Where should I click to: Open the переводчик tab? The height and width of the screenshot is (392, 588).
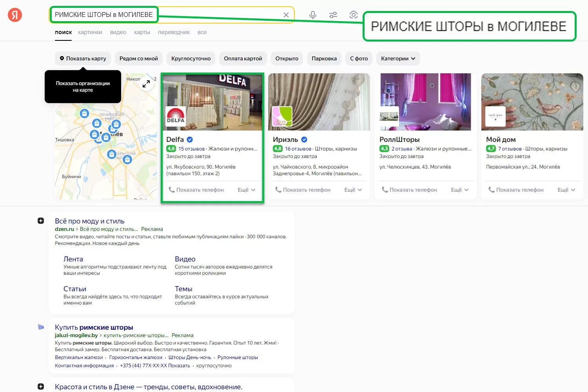174,32
